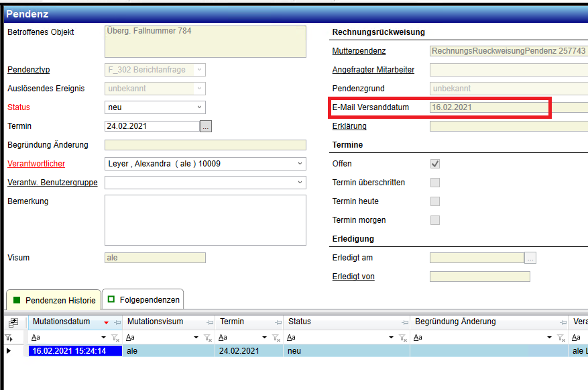Follow the Verantw. Benutzergruppe link

[52, 183]
